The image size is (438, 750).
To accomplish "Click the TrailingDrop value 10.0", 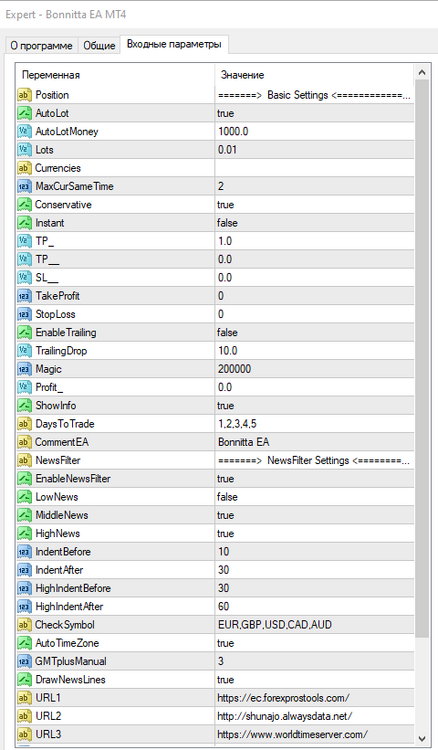I will [228, 351].
